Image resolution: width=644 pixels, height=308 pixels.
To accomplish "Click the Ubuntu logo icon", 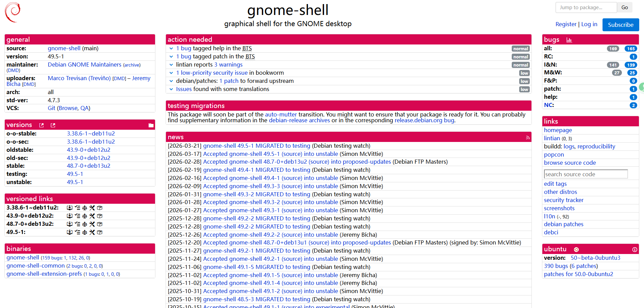I will [576, 250].
